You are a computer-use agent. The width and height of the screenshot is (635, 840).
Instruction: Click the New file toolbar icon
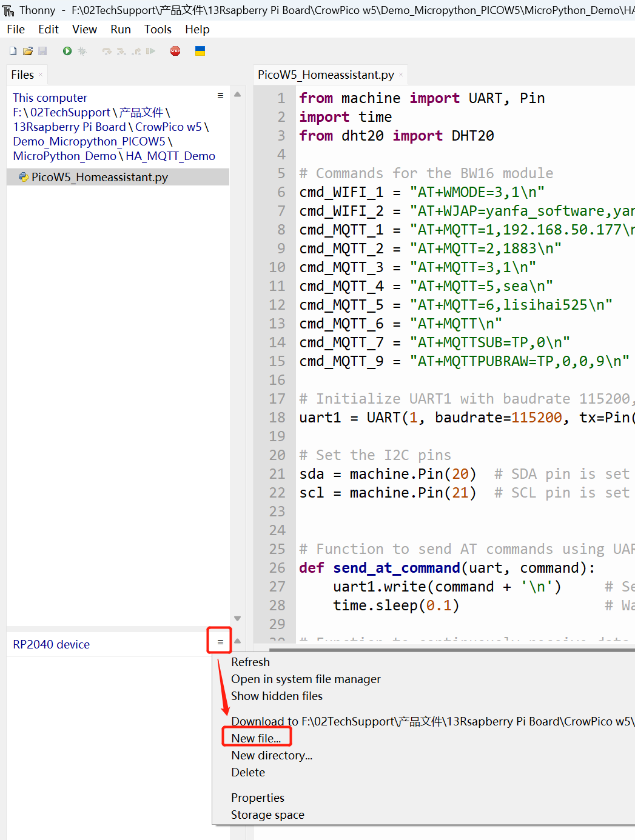[x=13, y=52]
